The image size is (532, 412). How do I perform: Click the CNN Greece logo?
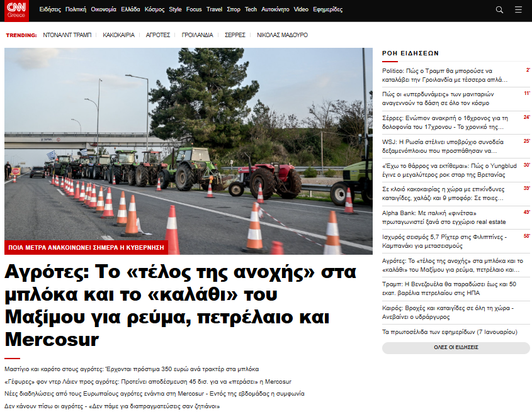click(17, 10)
